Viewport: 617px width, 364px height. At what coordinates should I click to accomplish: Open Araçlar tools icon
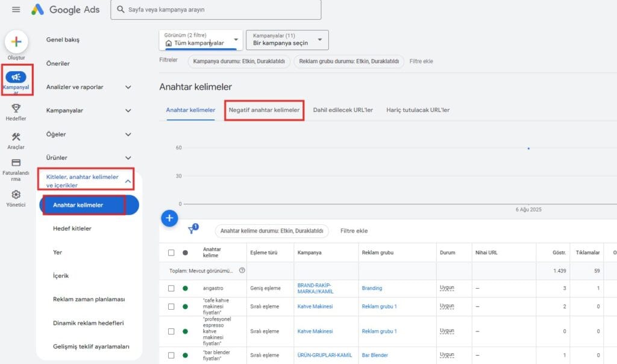pyautogui.click(x=16, y=137)
